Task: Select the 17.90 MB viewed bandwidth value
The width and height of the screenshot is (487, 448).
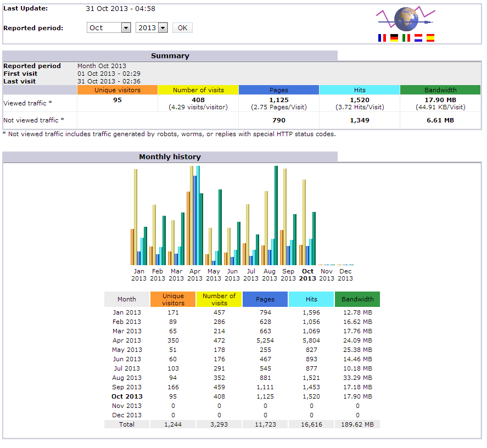Action: (440, 100)
